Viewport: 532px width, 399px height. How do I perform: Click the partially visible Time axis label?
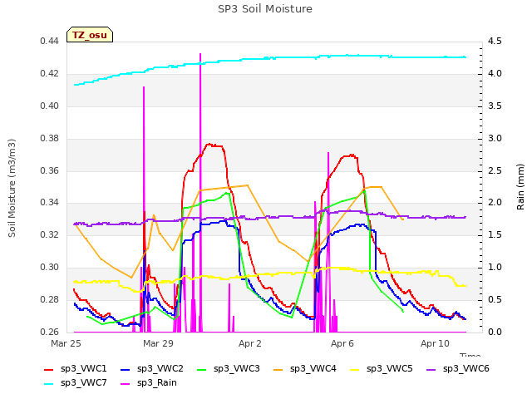[470, 355]
